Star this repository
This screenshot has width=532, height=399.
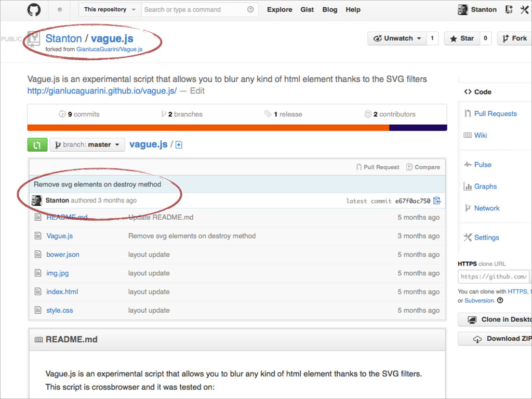pyautogui.click(x=462, y=38)
